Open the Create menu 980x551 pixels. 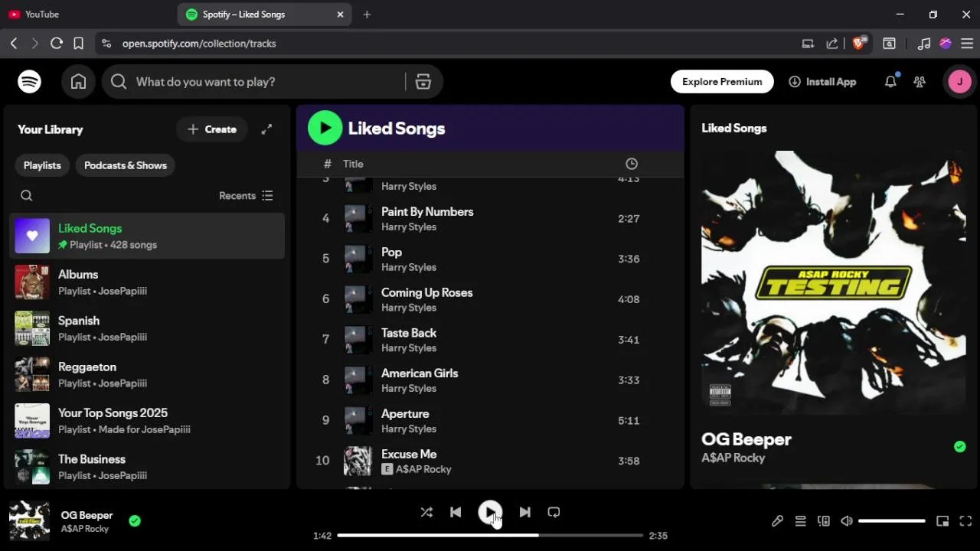(212, 129)
